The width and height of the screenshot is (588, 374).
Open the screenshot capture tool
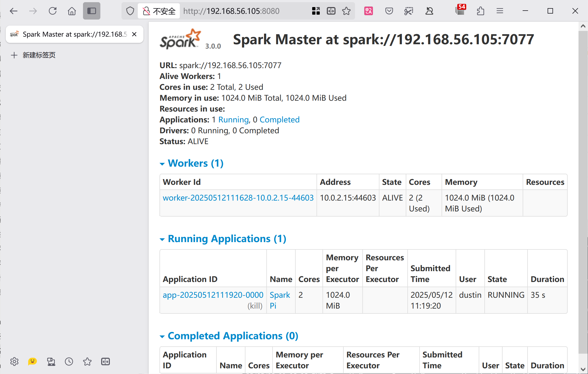coord(409,11)
